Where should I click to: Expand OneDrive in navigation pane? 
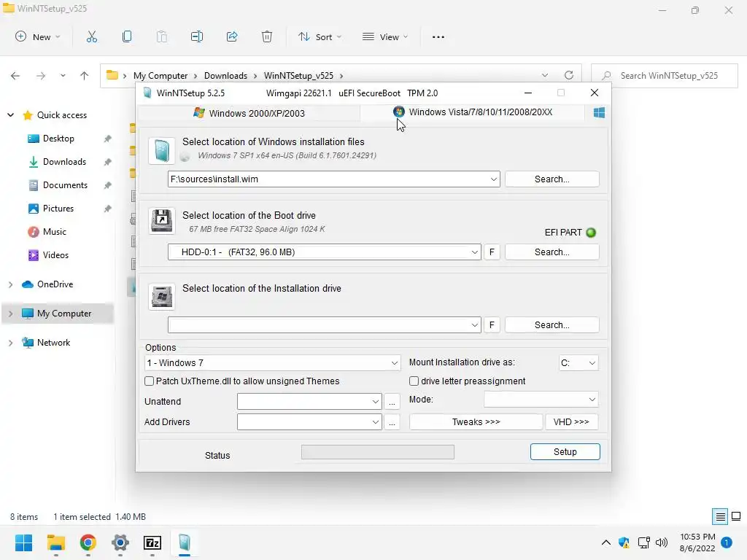pos(10,284)
